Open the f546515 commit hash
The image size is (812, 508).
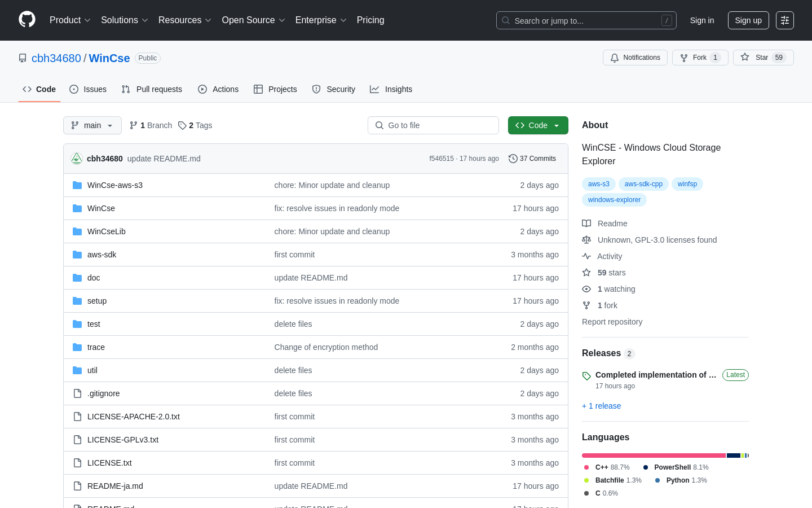pos(442,159)
